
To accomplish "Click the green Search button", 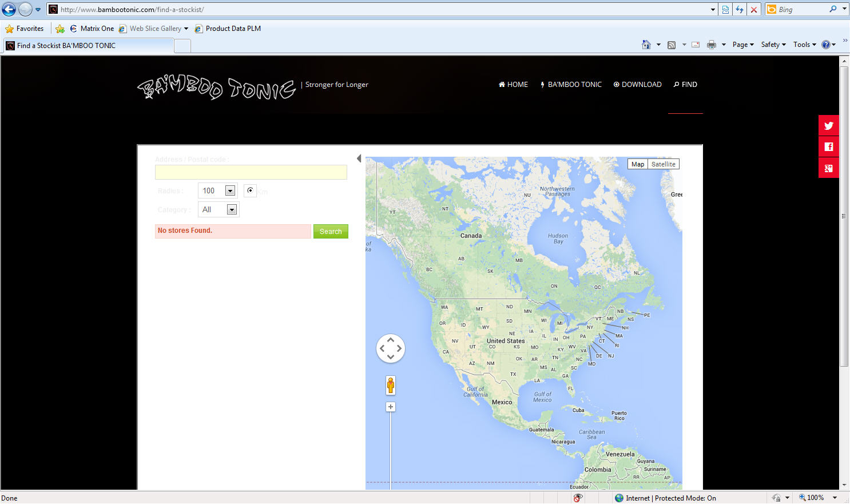I will (331, 232).
